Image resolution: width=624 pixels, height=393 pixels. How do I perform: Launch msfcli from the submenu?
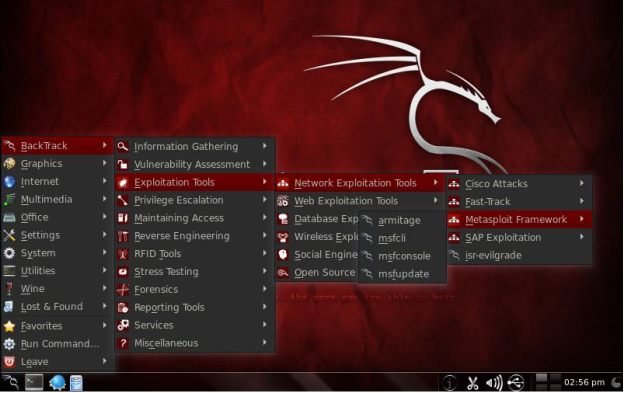pos(402,238)
